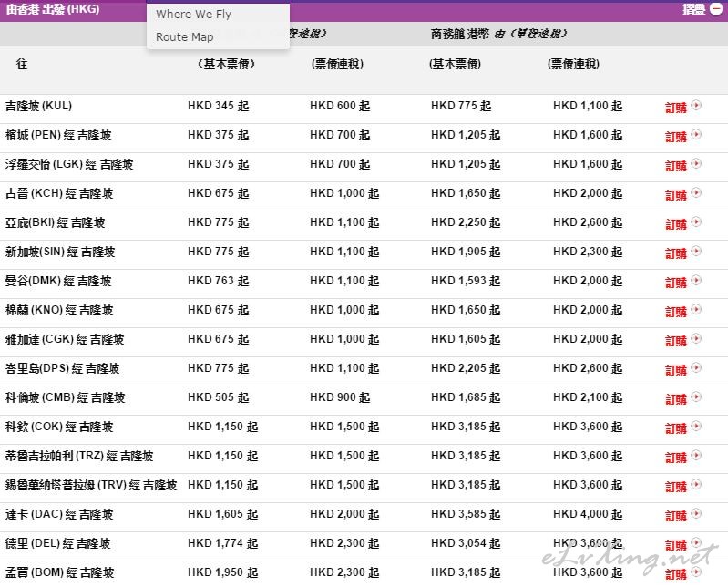Image resolution: width=728 pixels, height=587 pixels.
Task: Click the arrow icon in Singapore (SIN) row
Action: [696, 252]
